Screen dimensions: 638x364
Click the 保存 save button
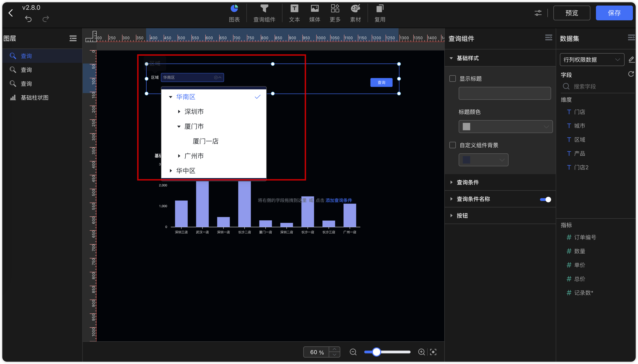(x=614, y=13)
